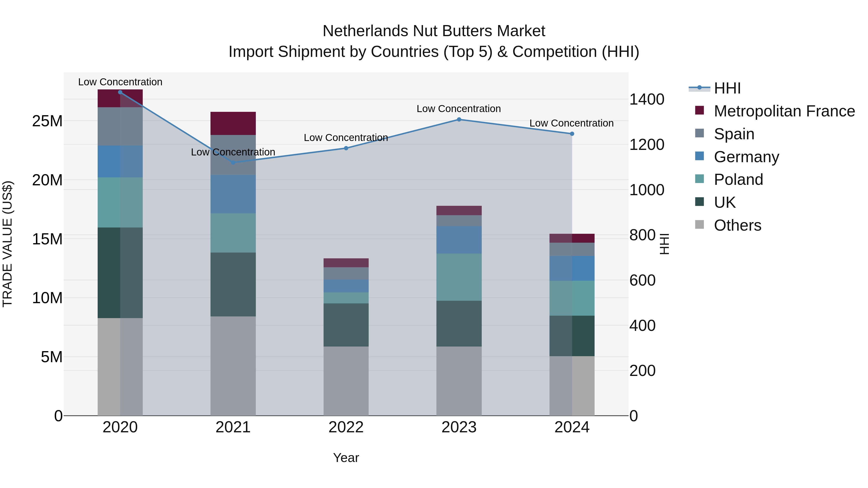Click the 2021 Spain bar segment
The width and height of the screenshot is (868, 488).
click(233, 155)
